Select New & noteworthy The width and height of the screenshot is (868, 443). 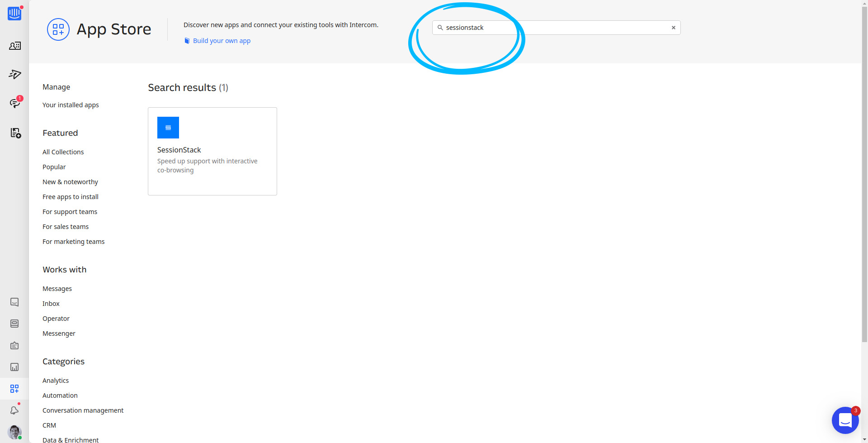tap(70, 182)
